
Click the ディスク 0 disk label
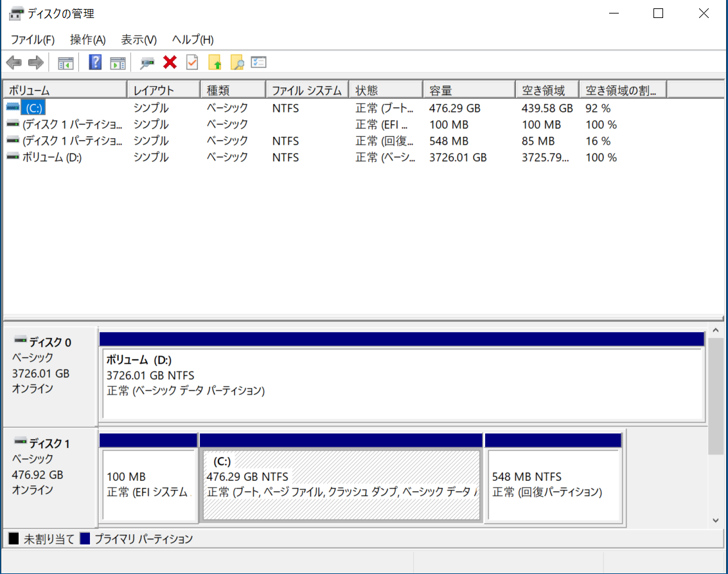pyautogui.click(x=50, y=343)
